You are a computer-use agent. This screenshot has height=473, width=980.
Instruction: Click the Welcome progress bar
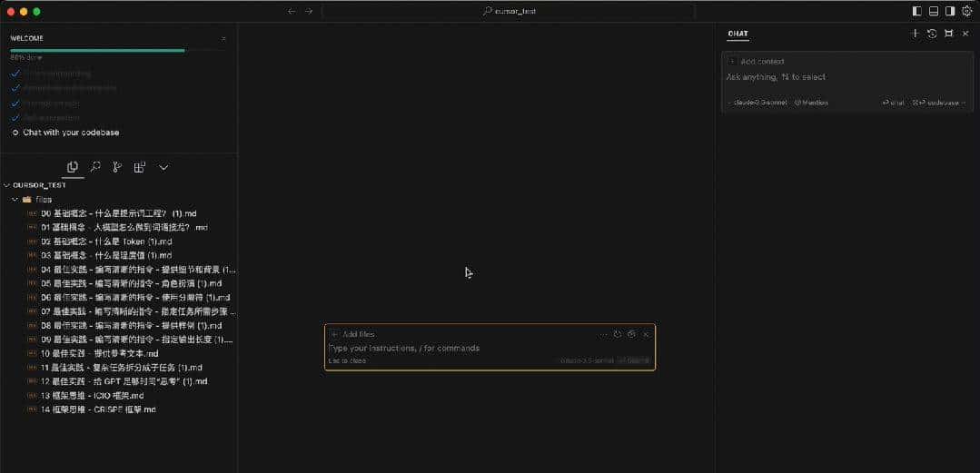pos(118,50)
